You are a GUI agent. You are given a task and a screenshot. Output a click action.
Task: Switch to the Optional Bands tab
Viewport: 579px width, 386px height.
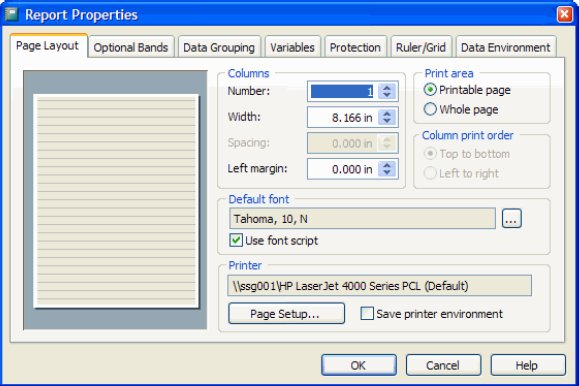point(131,47)
